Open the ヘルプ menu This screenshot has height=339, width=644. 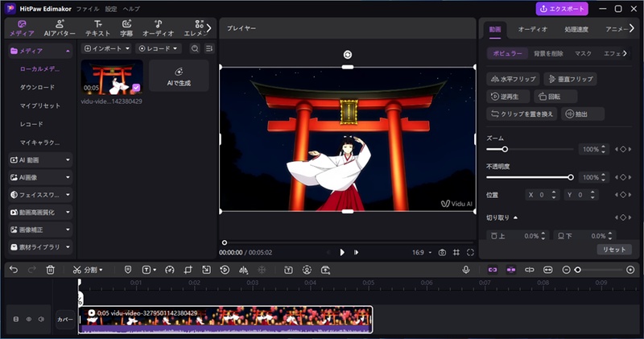[x=131, y=9]
